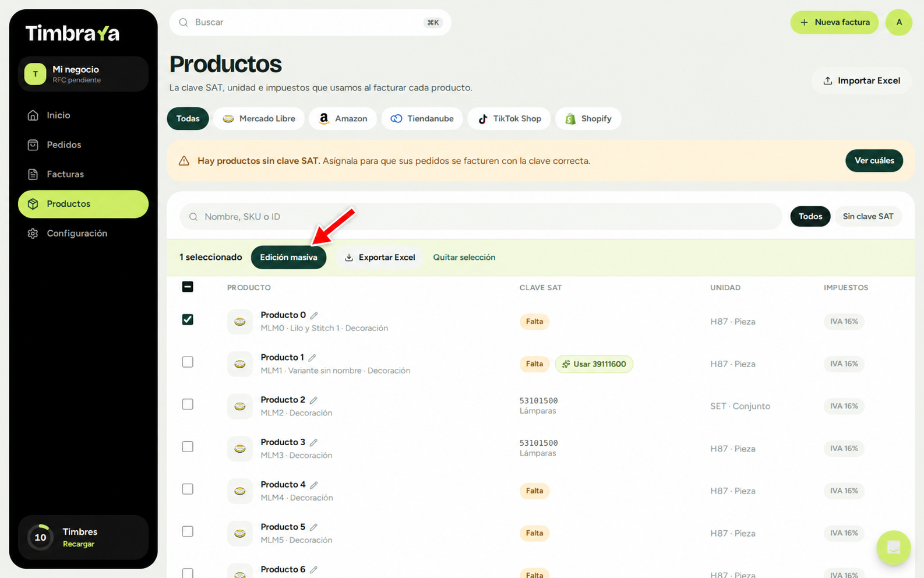Click the Edición masiva button
This screenshot has height=578, width=924.
click(x=288, y=258)
